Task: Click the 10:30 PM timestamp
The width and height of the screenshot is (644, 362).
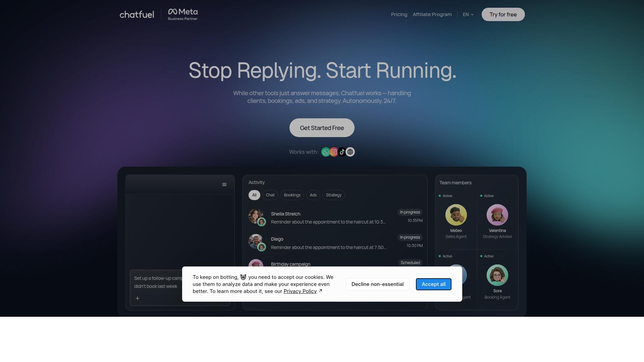Action: point(415,246)
